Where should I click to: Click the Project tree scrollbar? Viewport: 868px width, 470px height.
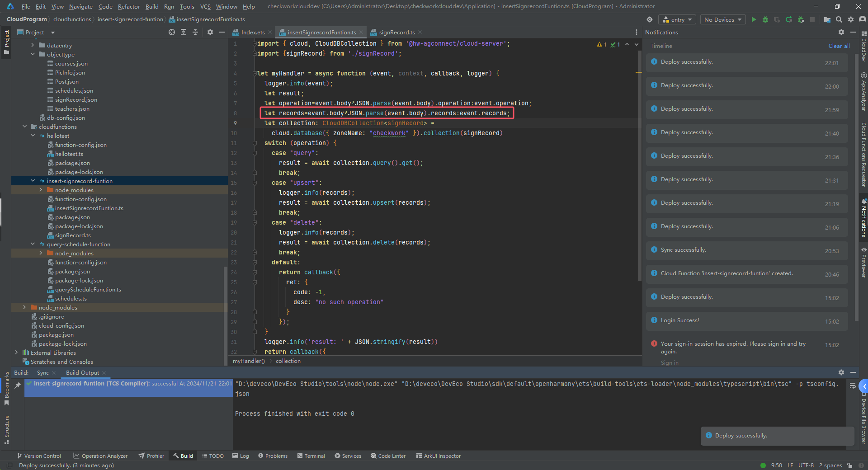pos(226,315)
